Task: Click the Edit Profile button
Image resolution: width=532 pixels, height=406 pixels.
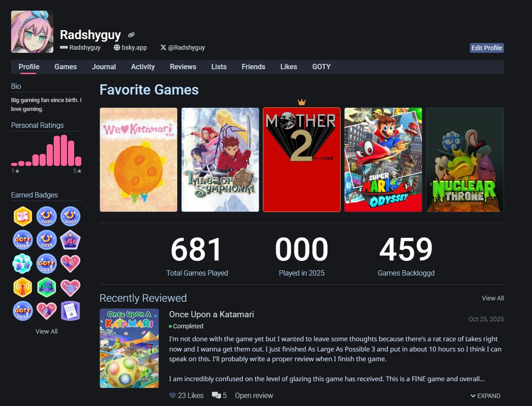Action: (x=487, y=47)
